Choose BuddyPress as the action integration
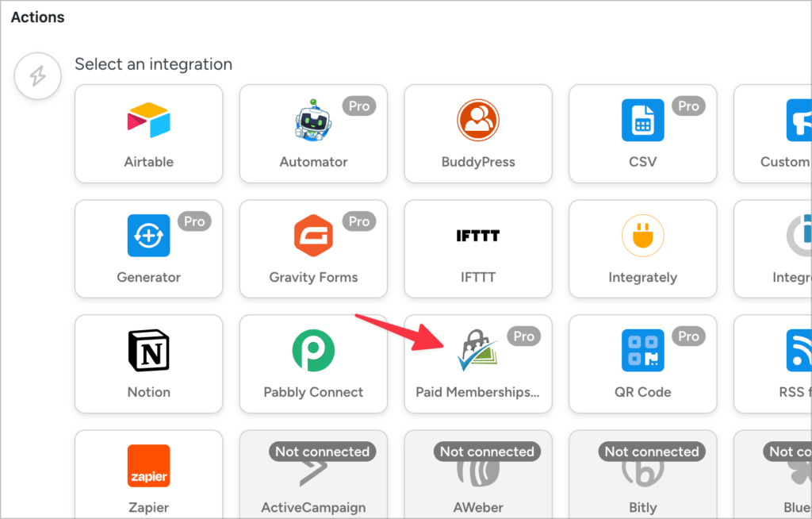The image size is (812, 519). pos(478,133)
